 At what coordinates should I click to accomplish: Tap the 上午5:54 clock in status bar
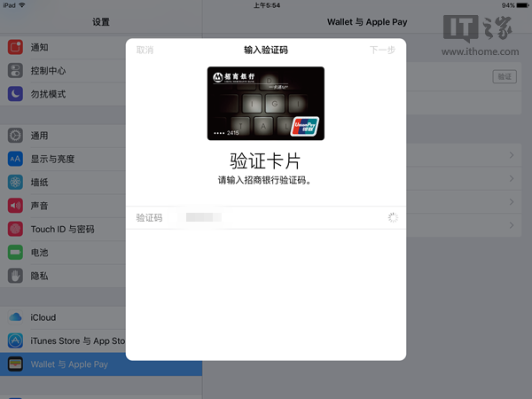point(267,5)
